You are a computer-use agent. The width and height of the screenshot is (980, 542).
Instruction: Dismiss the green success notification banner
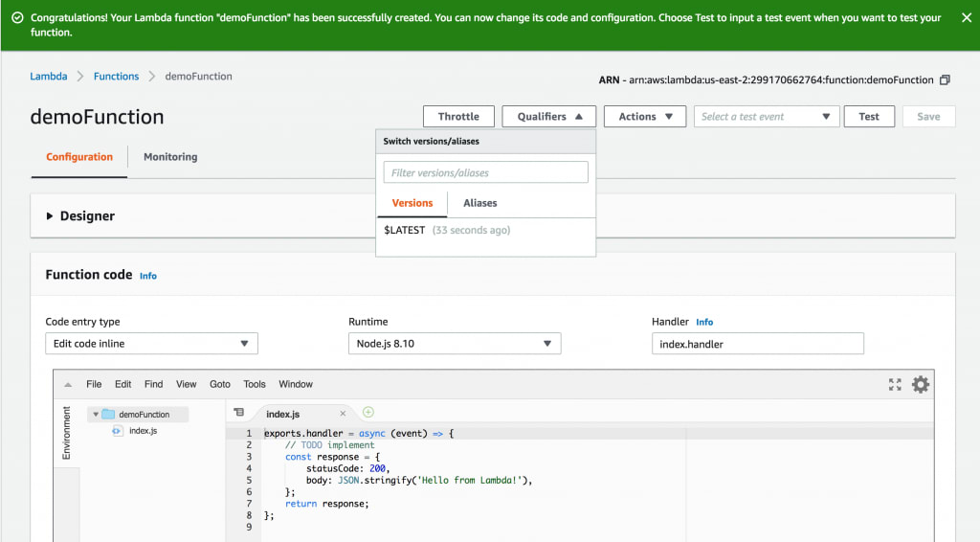(x=967, y=17)
